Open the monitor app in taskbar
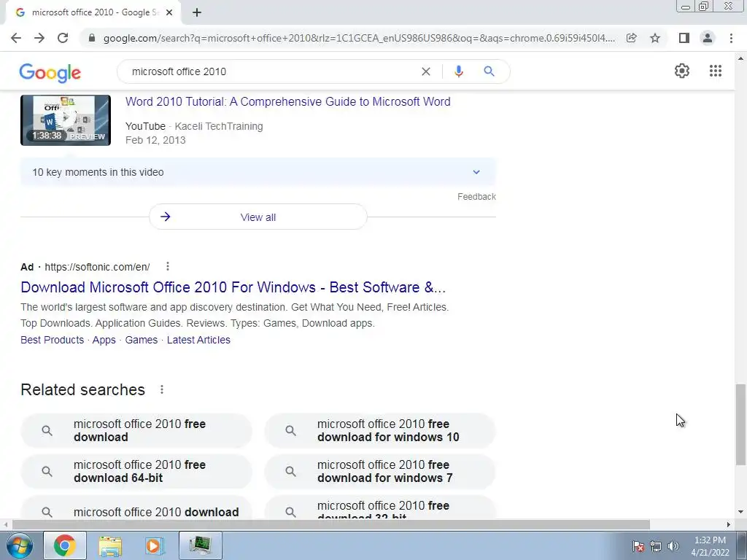747x560 pixels. [200, 545]
